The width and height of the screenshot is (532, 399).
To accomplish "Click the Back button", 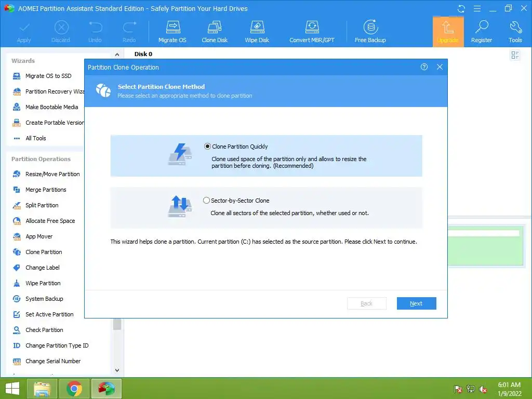I will coord(366,303).
